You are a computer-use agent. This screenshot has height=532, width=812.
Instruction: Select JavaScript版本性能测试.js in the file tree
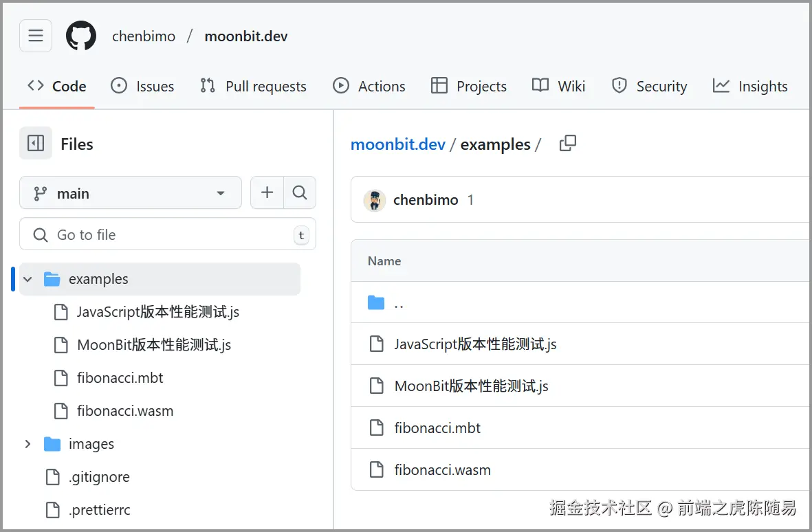[160, 312]
